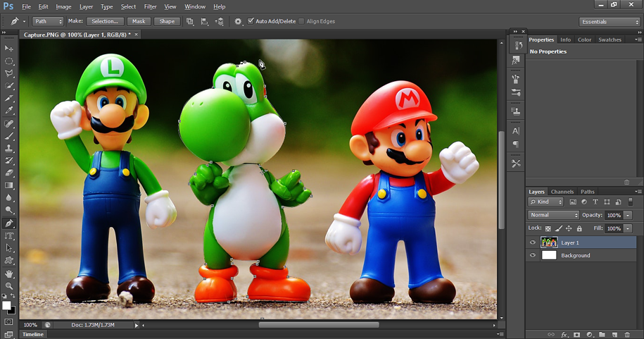Screen dimensions: 644x339
Task: Toggle lock image pixels brush icon
Action: [559, 228]
